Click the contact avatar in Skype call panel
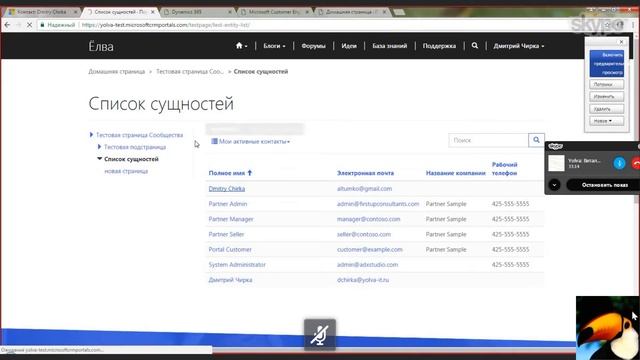 pos(556,163)
